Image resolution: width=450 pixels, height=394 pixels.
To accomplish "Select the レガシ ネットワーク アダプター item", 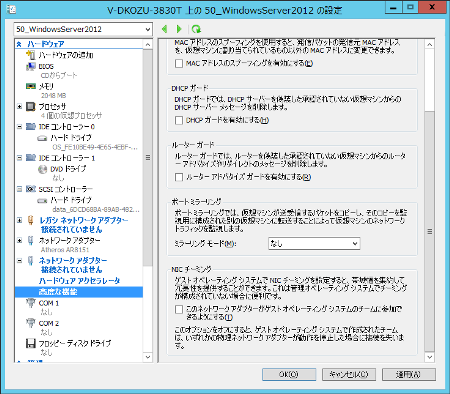I will (x=84, y=220).
